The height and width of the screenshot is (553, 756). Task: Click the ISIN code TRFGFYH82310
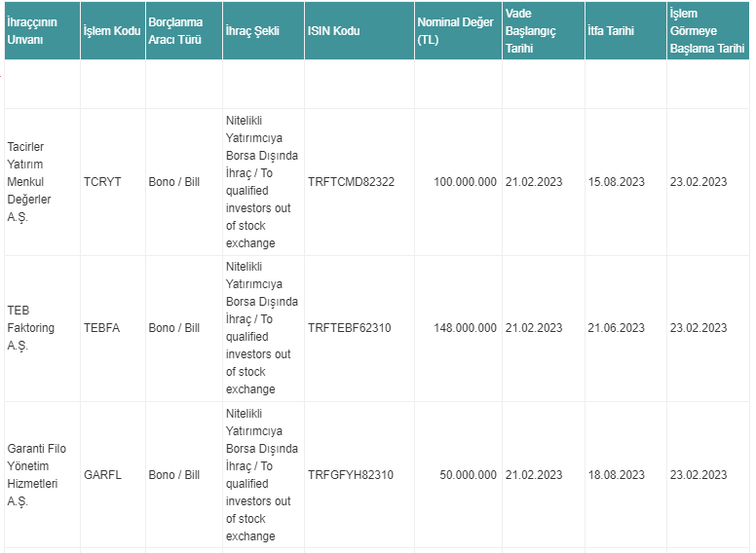click(x=351, y=475)
